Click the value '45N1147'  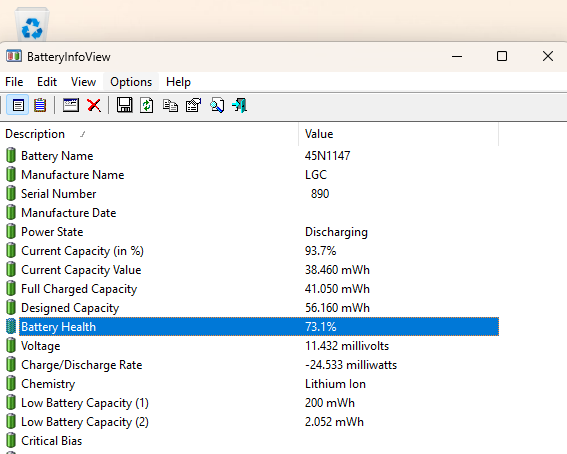click(327, 156)
